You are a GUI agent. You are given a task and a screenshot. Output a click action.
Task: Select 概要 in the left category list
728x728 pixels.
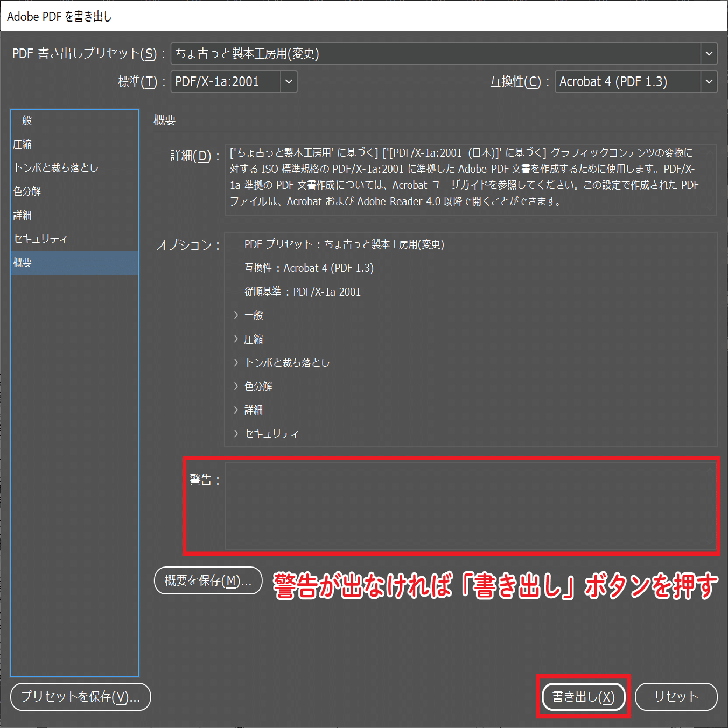(x=75, y=263)
